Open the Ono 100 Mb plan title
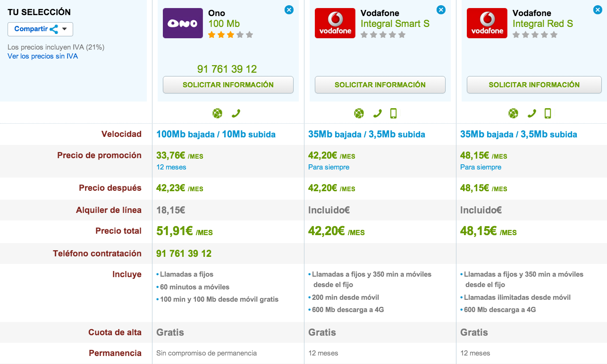Screen dimensions: 607x364 tap(224, 24)
